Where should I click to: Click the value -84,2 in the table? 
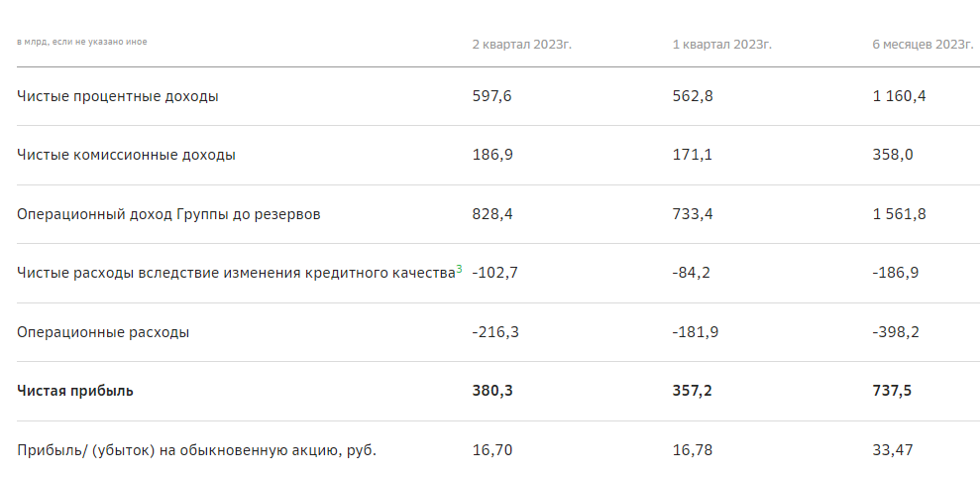click(693, 273)
